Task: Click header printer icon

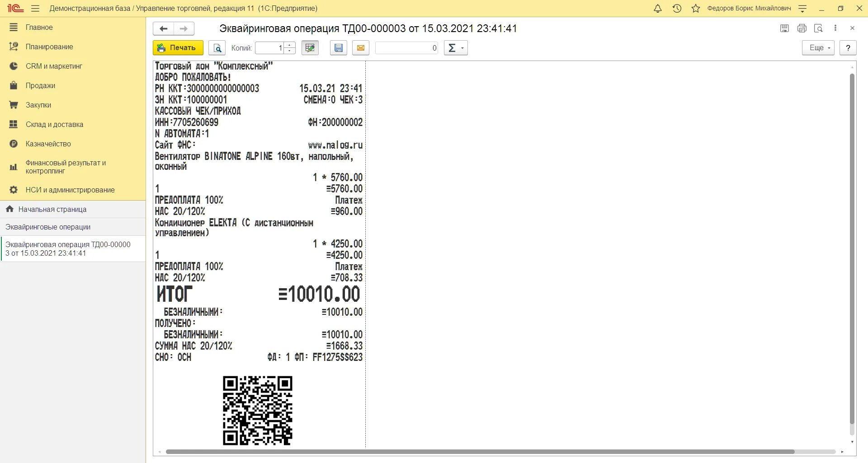Action: click(802, 28)
